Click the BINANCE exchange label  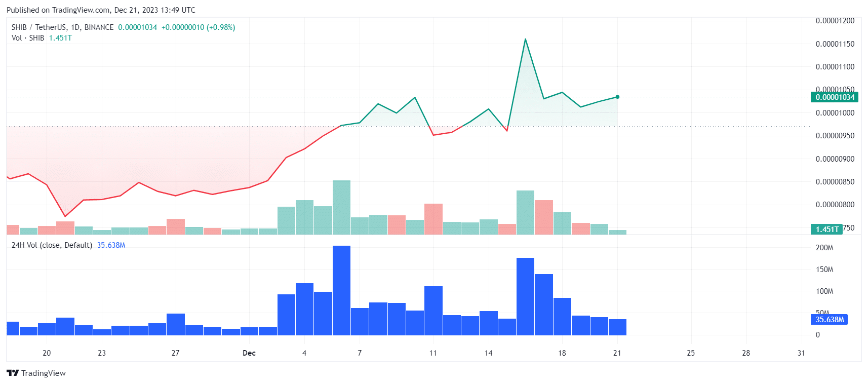(99, 27)
